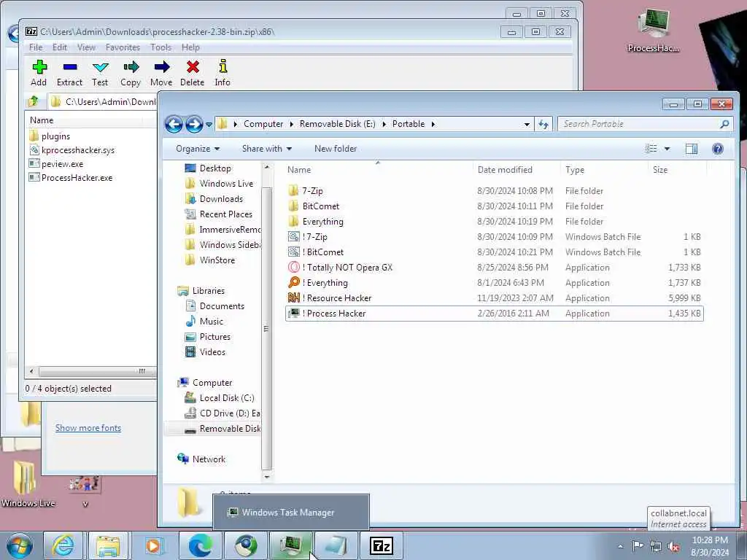The height and width of the screenshot is (560, 747).
Task: Open Windows Media Player from taskbar
Action: pyautogui.click(x=153, y=545)
